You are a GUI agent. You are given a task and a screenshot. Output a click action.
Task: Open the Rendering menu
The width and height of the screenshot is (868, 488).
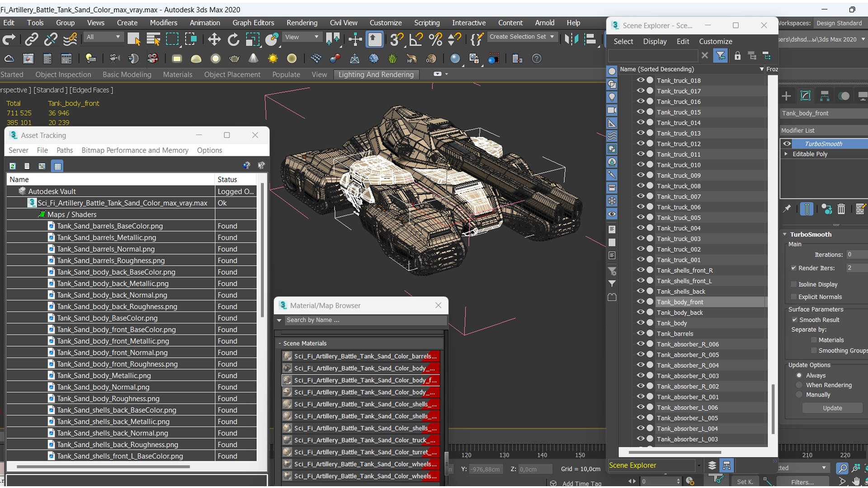[x=302, y=23]
